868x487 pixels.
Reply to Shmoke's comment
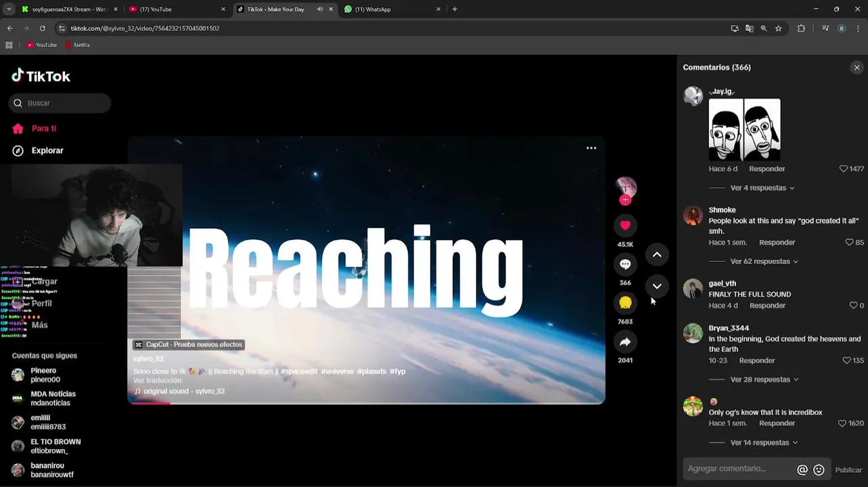(x=777, y=242)
